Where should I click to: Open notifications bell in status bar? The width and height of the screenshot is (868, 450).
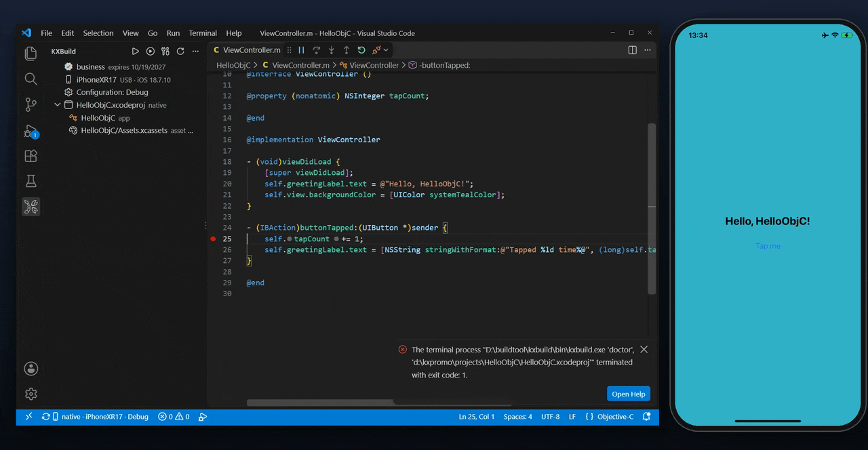point(646,417)
